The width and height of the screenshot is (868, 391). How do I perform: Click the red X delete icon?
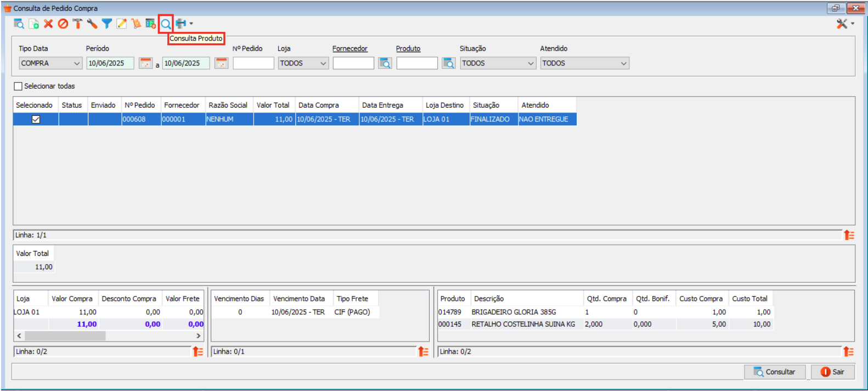48,24
